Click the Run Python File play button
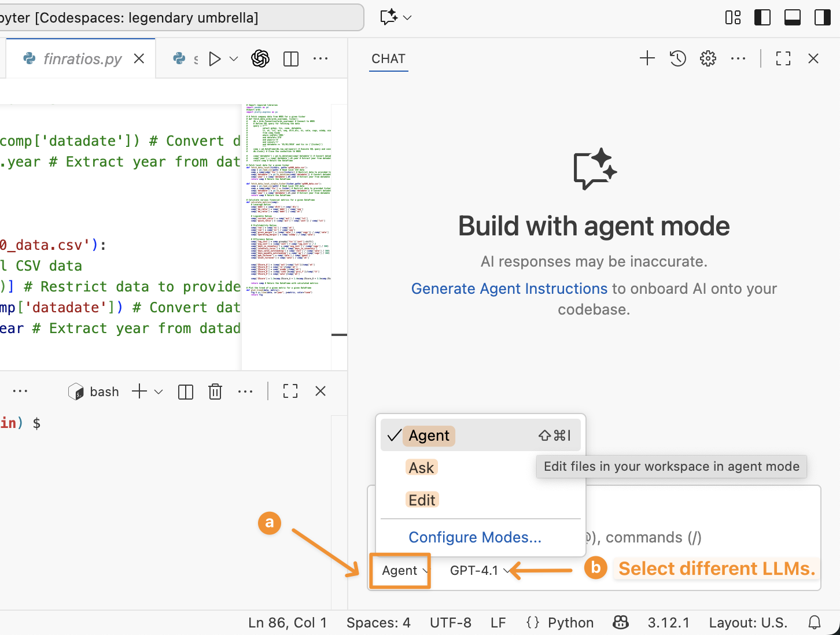The height and width of the screenshot is (635, 840). click(215, 59)
